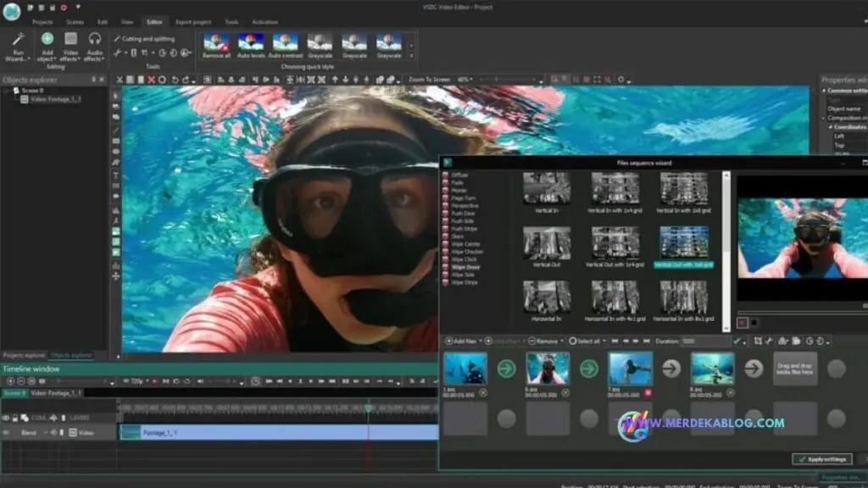Open the View ribbon tab
Screen dimensions: 868x488
(127, 22)
